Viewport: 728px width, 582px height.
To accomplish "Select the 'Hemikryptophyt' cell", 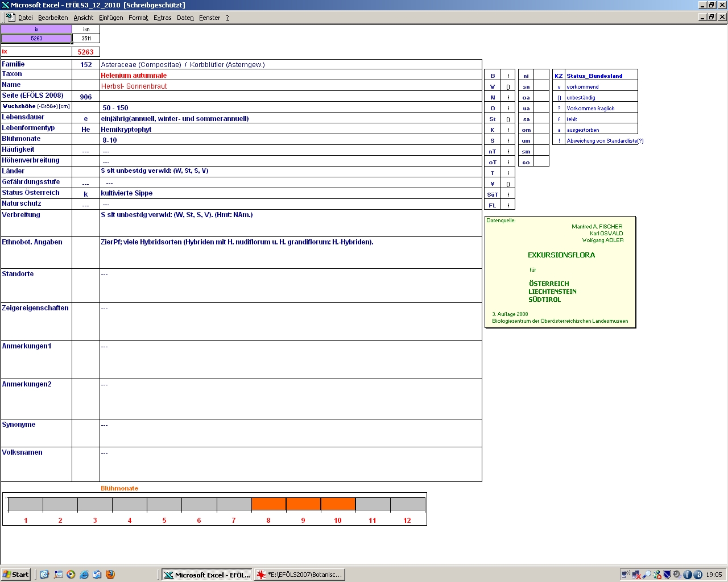I will (x=291, y=129).
